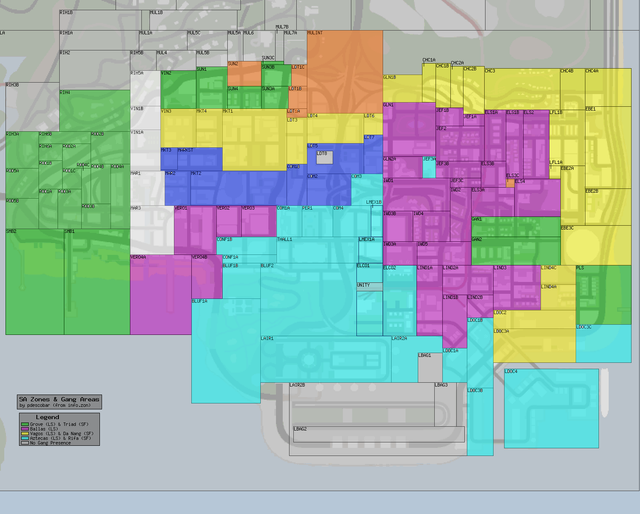
Task: Click the magenta Ballas legend swatch
Action: [x=25, y=429]
